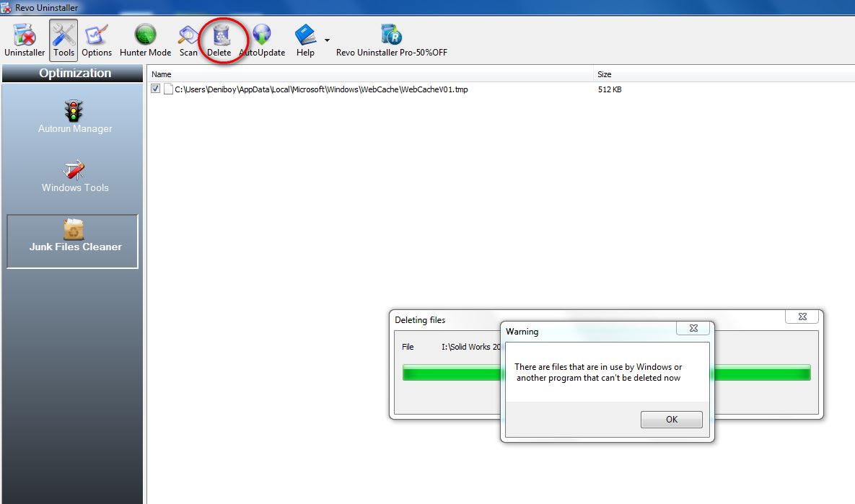
Task: Sort file list by Size column
Action: coord(723,74)
